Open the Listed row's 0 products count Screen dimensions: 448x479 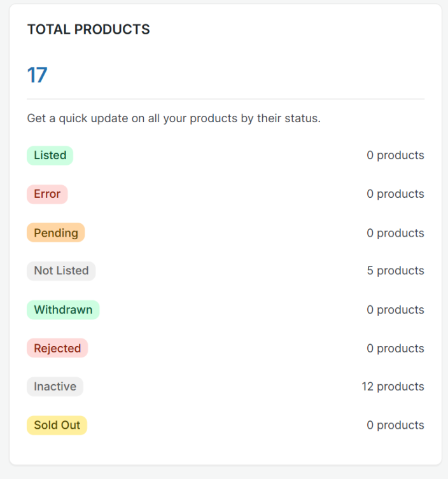click(395, 155)
